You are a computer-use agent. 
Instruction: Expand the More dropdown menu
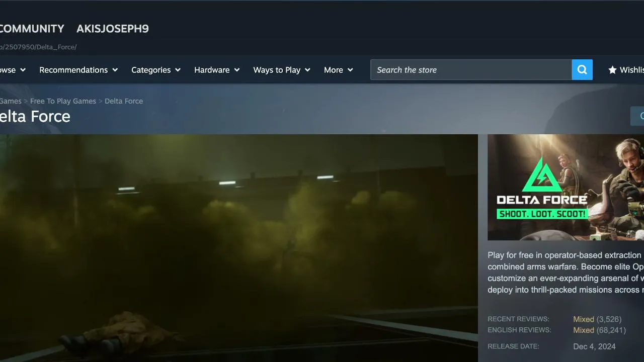[339, 70]
